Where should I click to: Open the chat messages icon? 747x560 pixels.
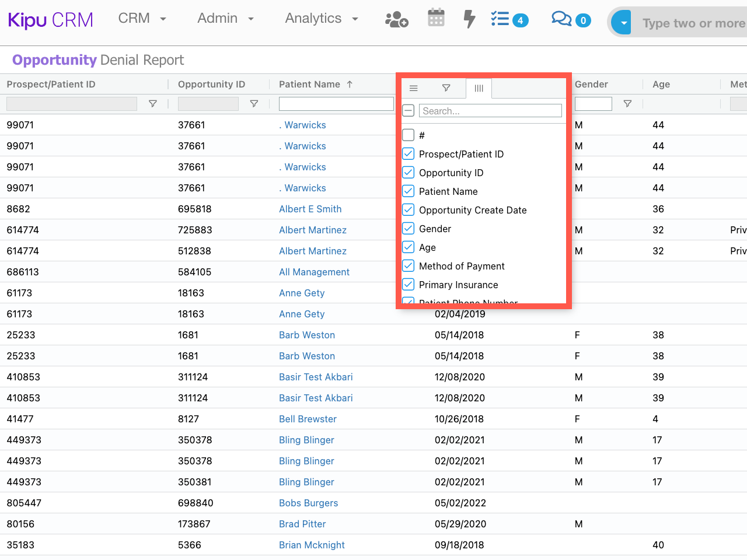pos(561,19)
